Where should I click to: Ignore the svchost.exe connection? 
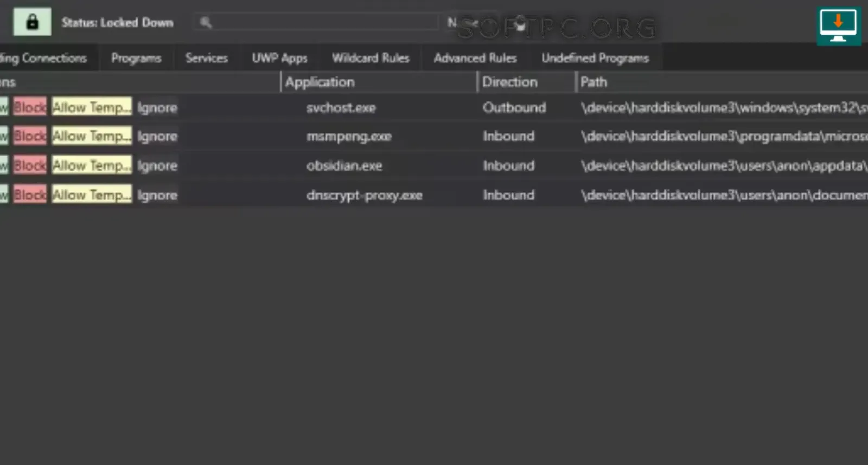click(157, 107)
